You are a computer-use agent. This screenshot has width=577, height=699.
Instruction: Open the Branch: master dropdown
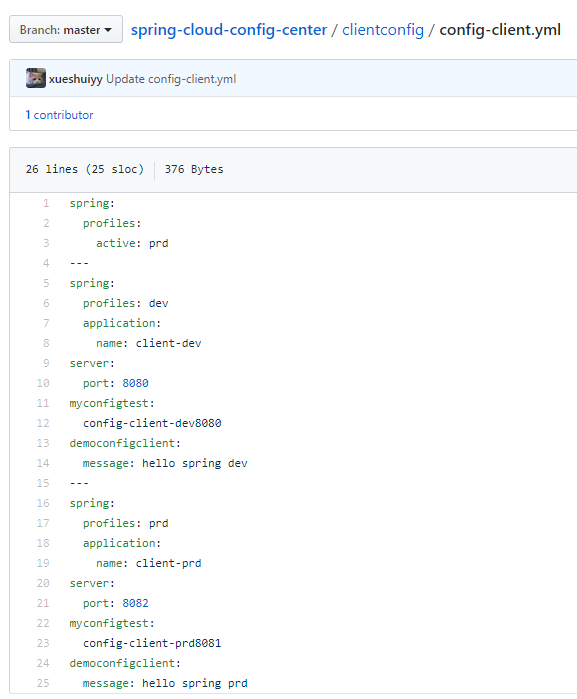(66, 29)
